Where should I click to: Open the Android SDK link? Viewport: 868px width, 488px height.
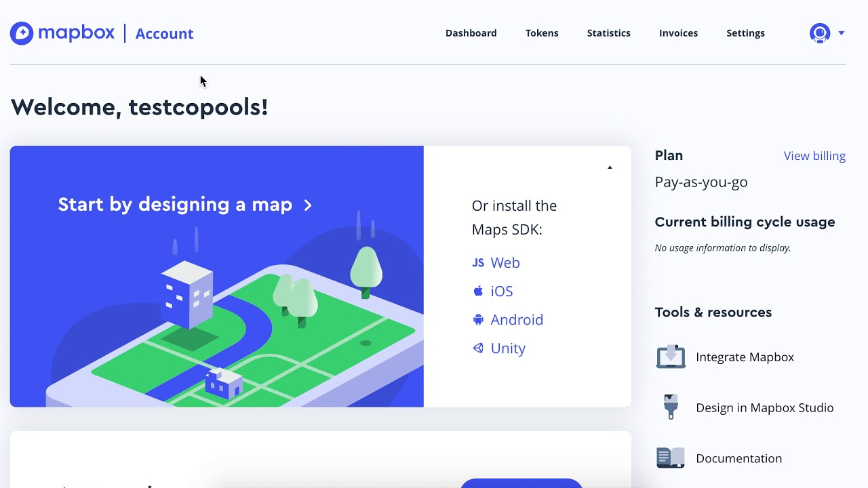pos(517,320)
